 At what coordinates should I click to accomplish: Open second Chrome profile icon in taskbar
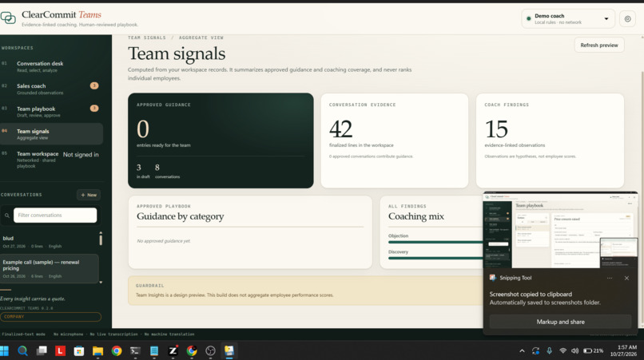[x=192, y=350]
